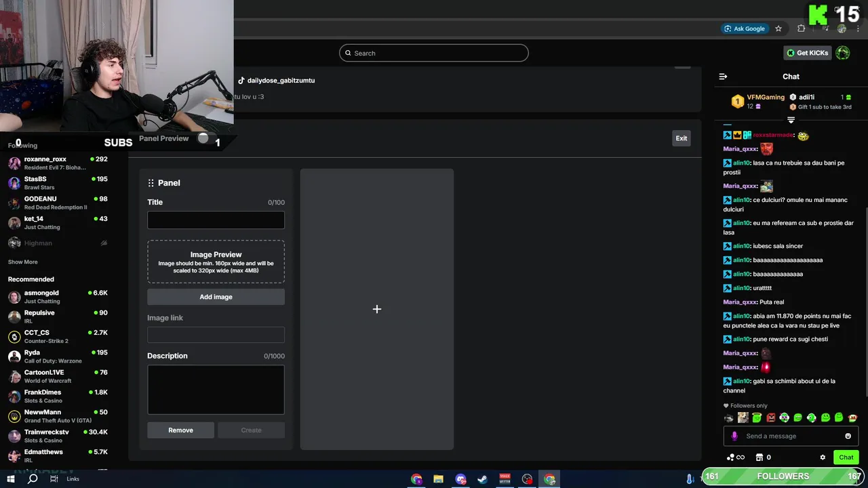Viewport: 868px width, 488px height.
Task: Open ket_14 Just Chatting channel
Action: [x=58, y=223]
